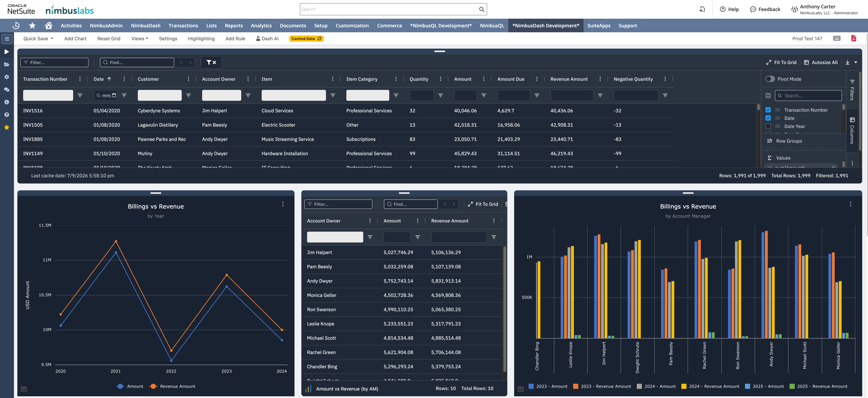Click Fit To Grid in main grid
The height and width of the screenshot is (398, 868).
(x=781, y=62)
